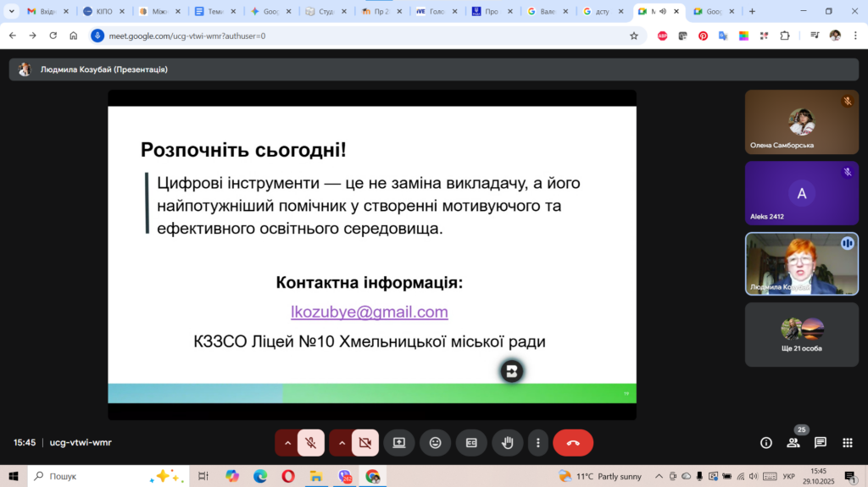Viewport: 868px width, 487px height.
Task: Open the in-call chat messages icon
Action: (821, 442)
